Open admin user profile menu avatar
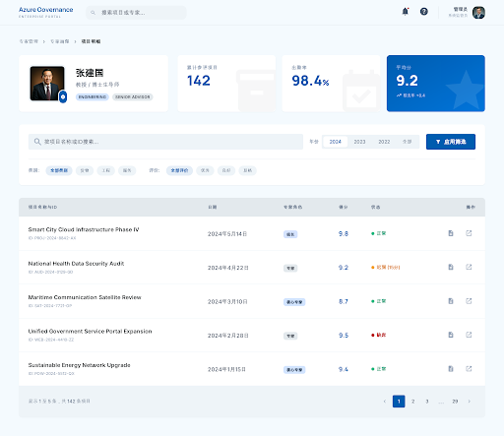Image resolution: width=504 pixels, height=436 pixels. [x=478, y=13]
